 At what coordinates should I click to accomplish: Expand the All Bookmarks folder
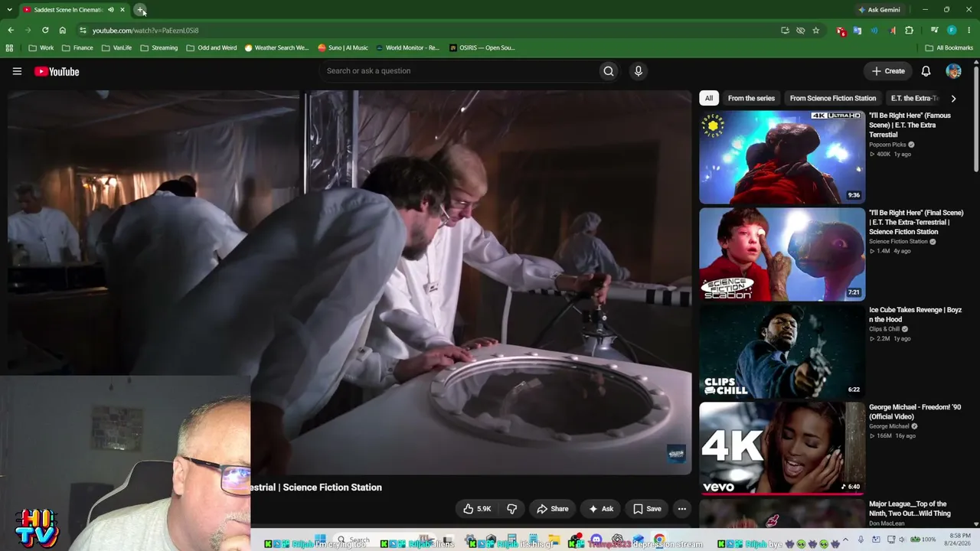tap(949, 47)
